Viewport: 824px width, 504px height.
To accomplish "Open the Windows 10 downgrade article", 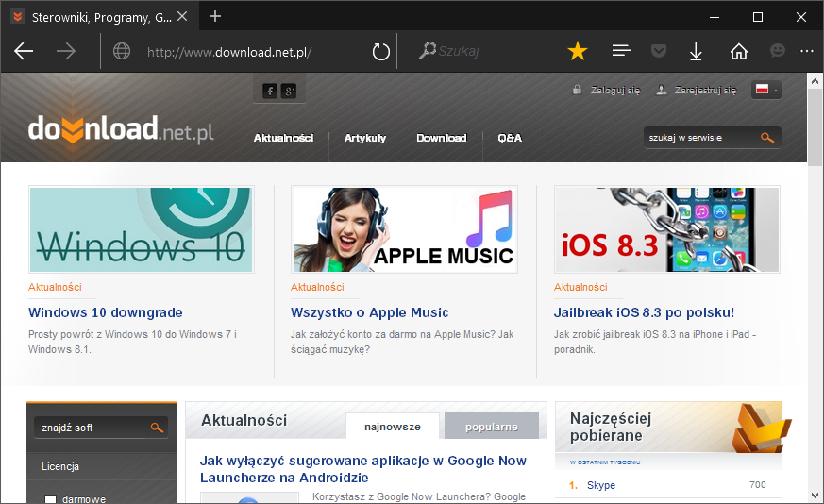I will point(105,312).
